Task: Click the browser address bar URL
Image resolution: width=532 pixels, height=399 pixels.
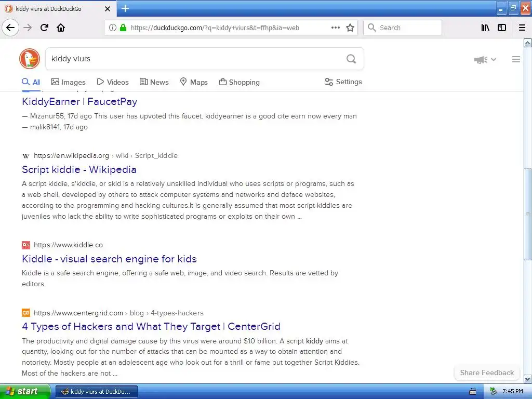Action: [x=215, y=28]
